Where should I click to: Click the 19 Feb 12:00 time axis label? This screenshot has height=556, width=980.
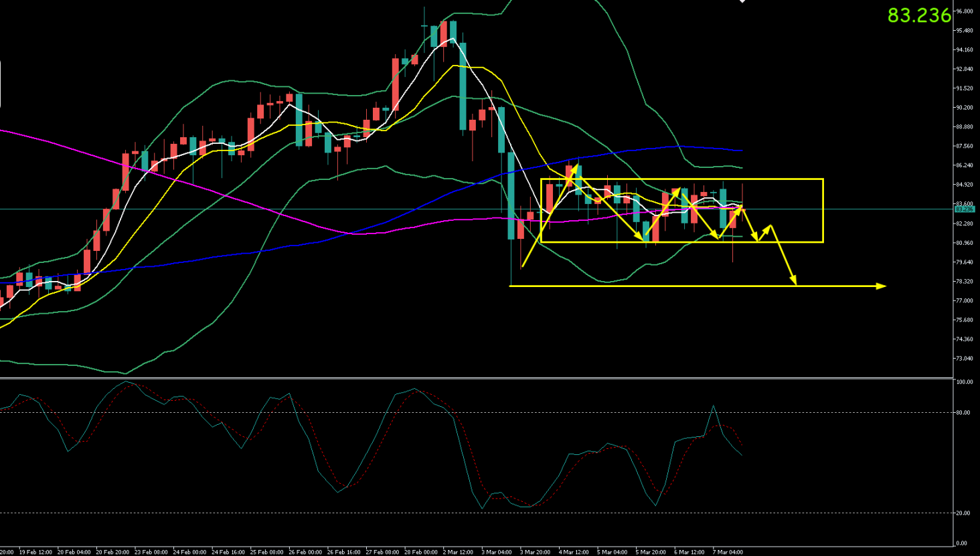35,552
